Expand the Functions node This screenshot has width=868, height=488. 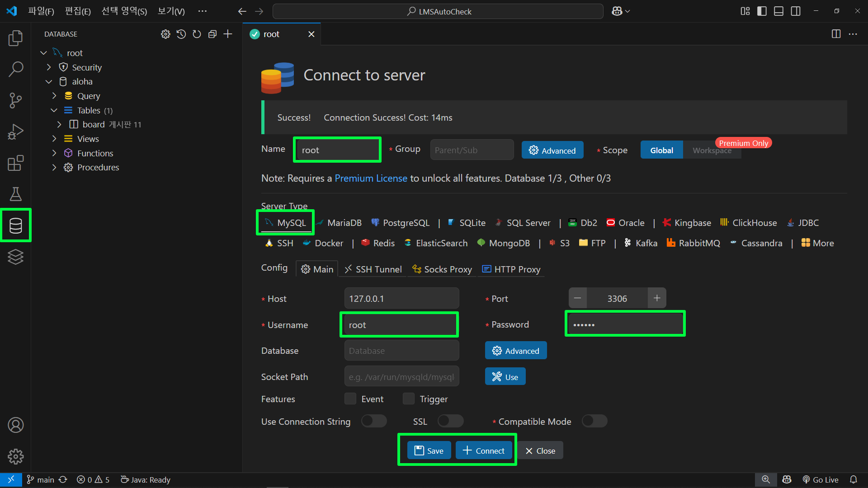pyautogui.click(x=54, y=153)
